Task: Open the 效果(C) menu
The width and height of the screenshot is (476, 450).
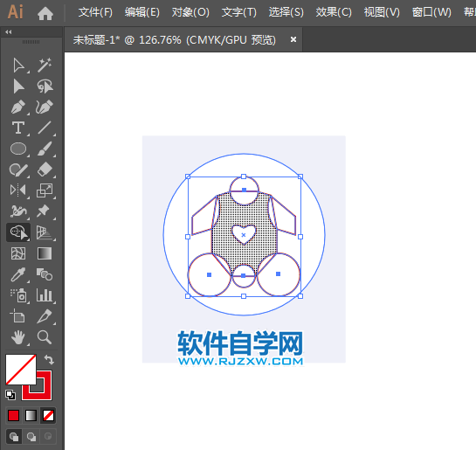Action: coord(334,12)
